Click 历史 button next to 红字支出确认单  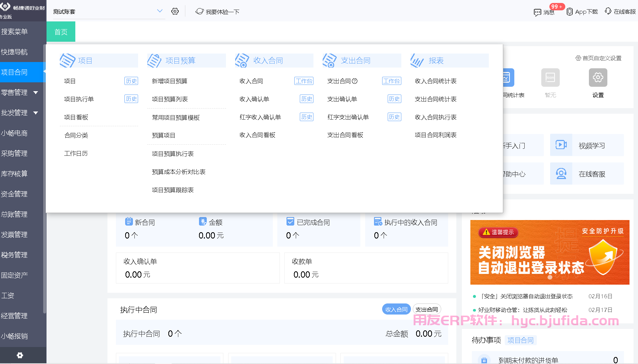(x=394, y=117)
